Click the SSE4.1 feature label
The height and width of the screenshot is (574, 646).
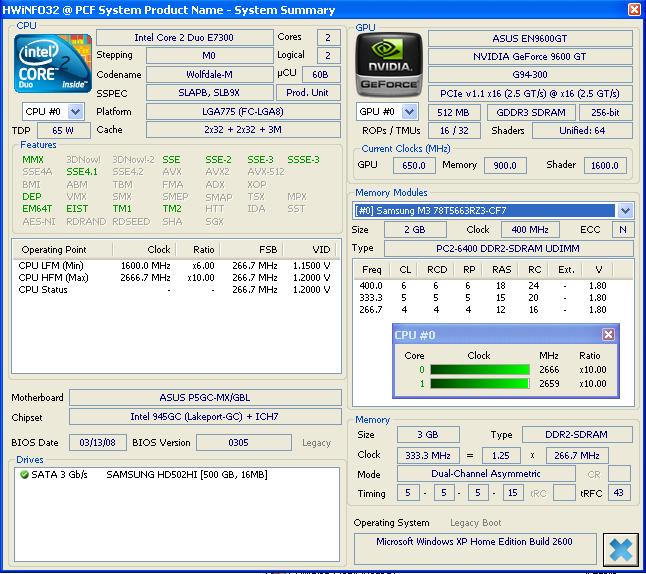[82, 171]
